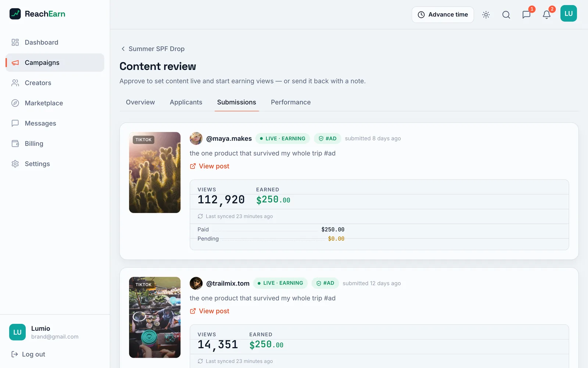Click the Advance time button
588x368 pixels.
443,15
